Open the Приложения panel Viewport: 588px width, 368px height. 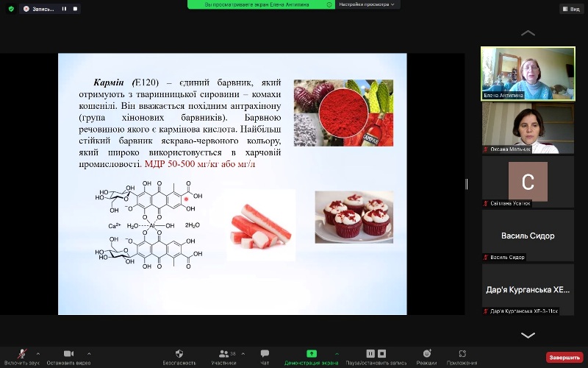[462, 358]
